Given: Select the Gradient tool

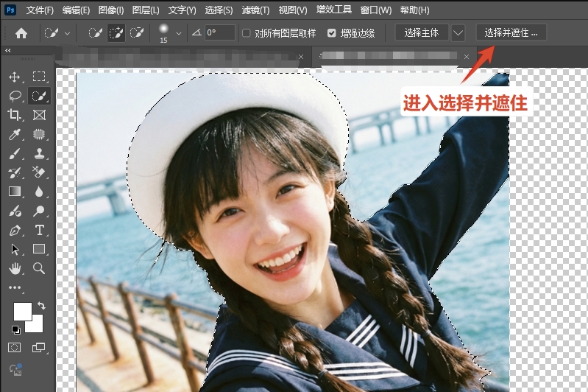Looking at the screenshot, I should tap(14, 192).
